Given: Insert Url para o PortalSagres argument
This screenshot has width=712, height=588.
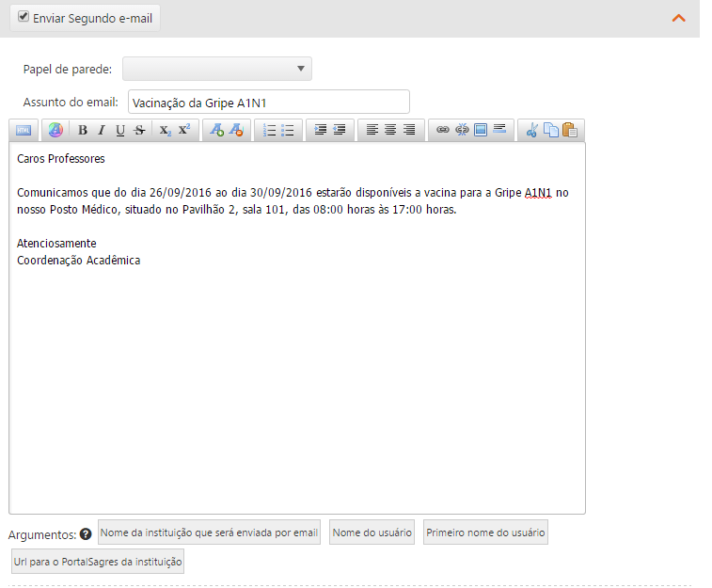Looking at the screenshot, I should 98,562.
